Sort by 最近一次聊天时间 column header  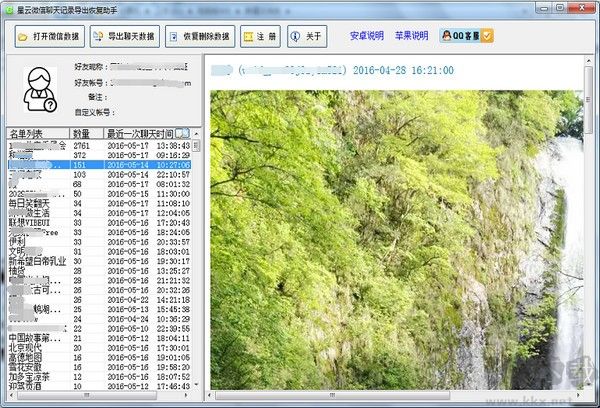[139, 134]
